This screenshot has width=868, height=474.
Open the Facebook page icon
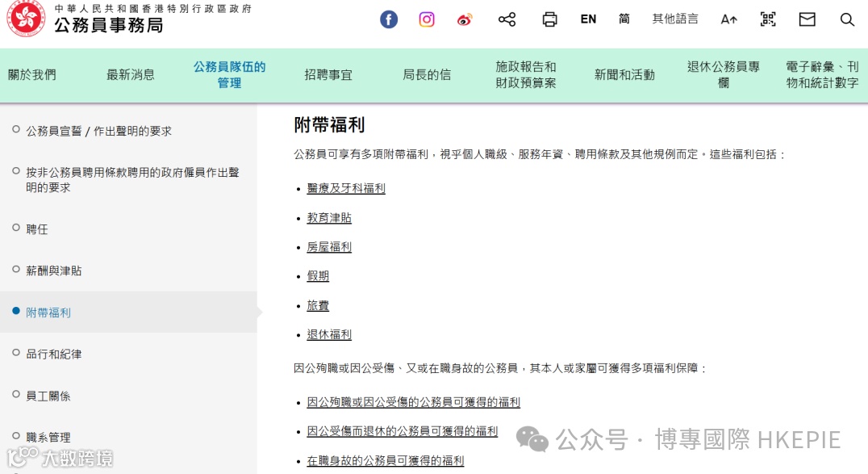point(388,19)
